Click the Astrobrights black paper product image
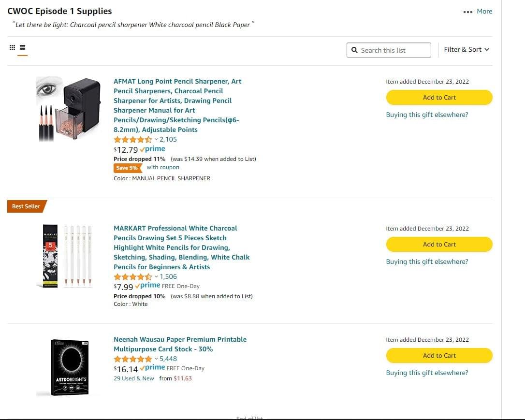 70,367
